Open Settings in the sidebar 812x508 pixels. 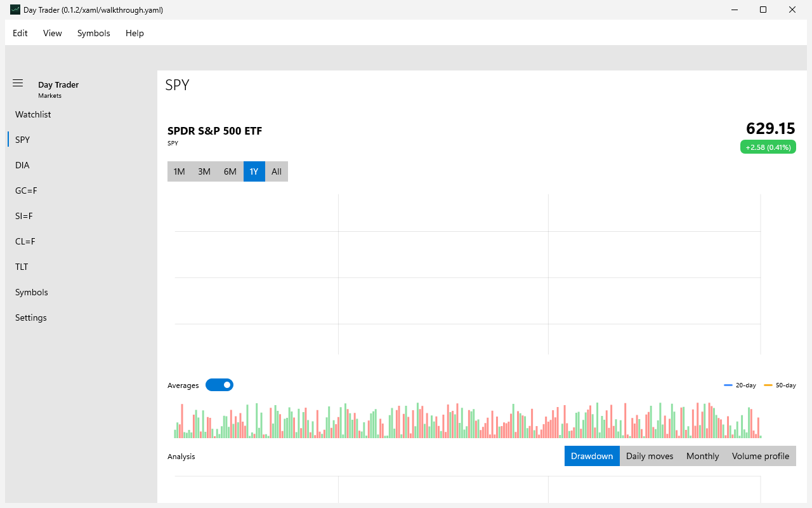(x=81, y=317)
